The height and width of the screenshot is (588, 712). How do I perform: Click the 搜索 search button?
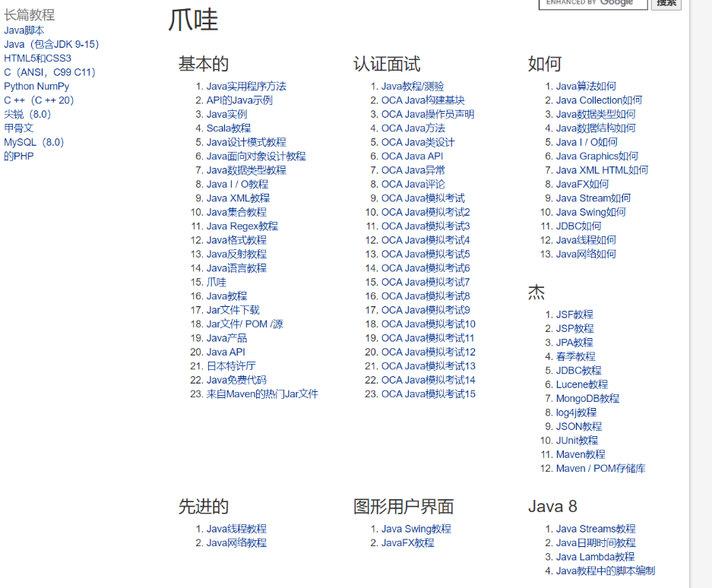pos(666,4)
